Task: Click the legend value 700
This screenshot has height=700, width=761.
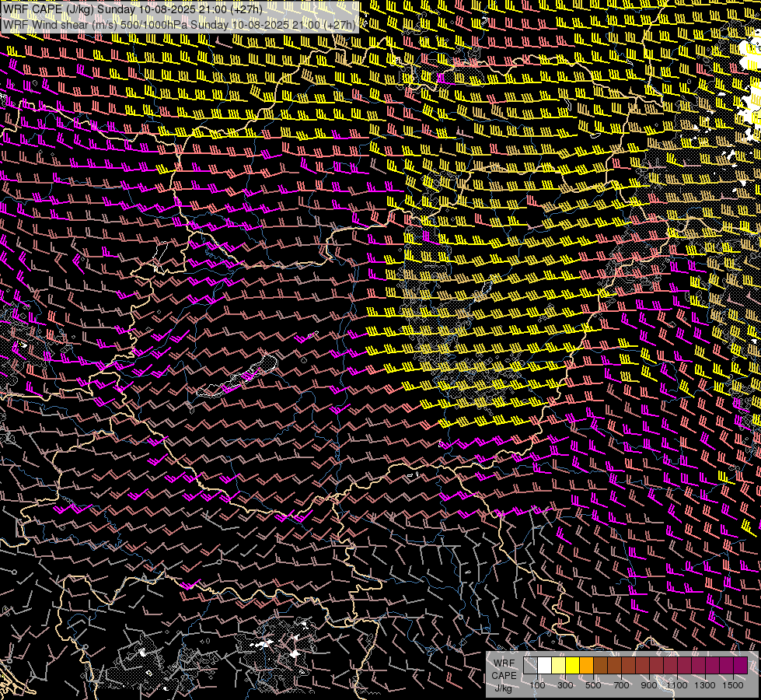Action: pyautogui.click(x=621, y=685)
